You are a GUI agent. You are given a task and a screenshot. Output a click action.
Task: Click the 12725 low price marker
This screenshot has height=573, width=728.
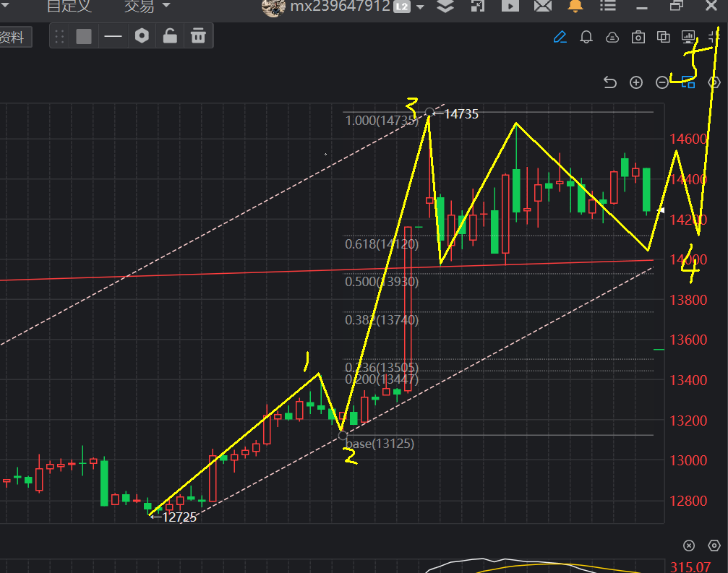click(x=174, y=517)
